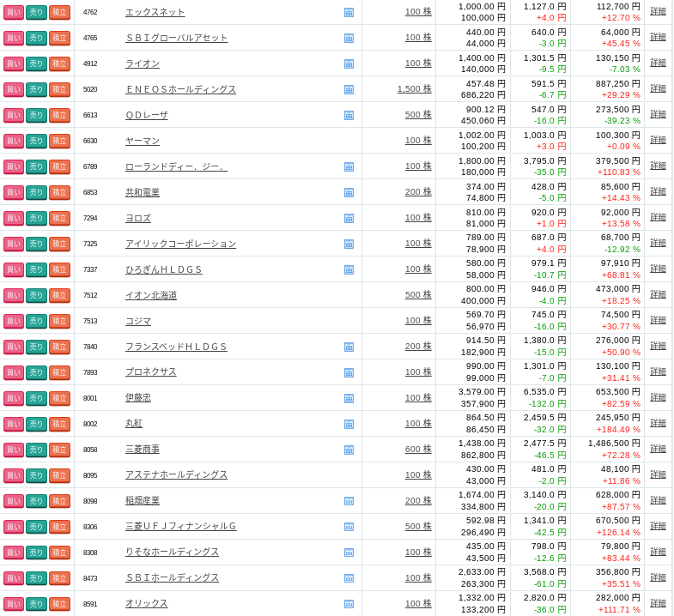Click 売り button for QDレーザ
Image resolution: width=674 pixels, height=616 pixels.
(36, 116)
